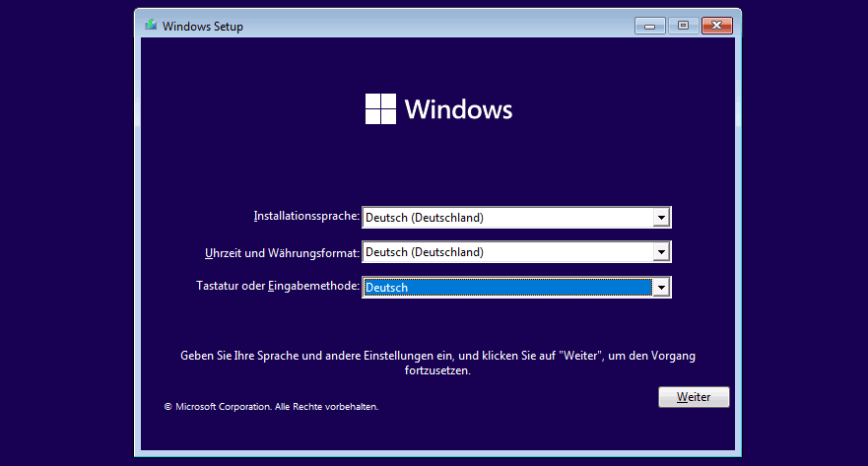Image resolution: width=868 pixels, height=466 pixels.
Task: Select the Installationssprache combo box field
Action: (x=516, y=218)
